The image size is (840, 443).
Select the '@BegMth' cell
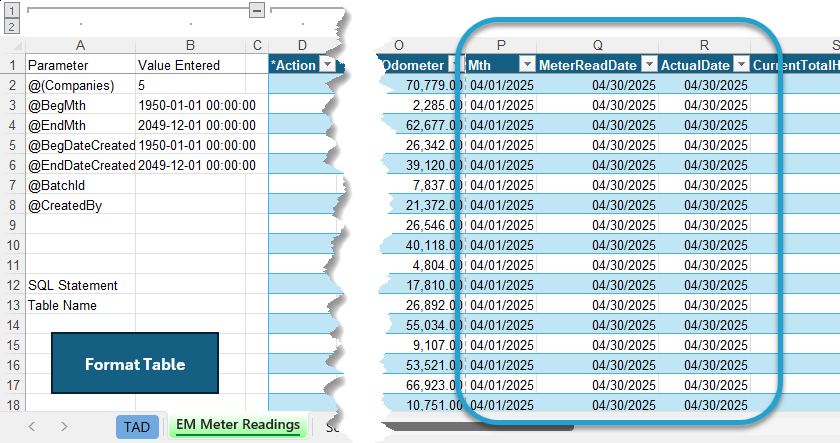(x=80, y=105)
